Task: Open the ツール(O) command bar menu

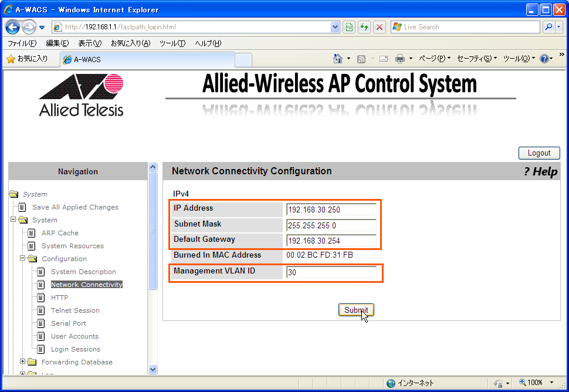Action: click(519, 59)
